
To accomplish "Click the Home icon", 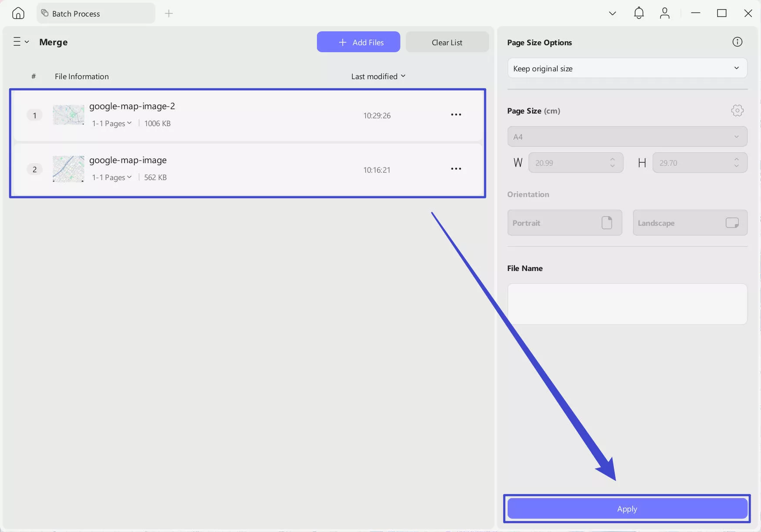I will 18,13.
